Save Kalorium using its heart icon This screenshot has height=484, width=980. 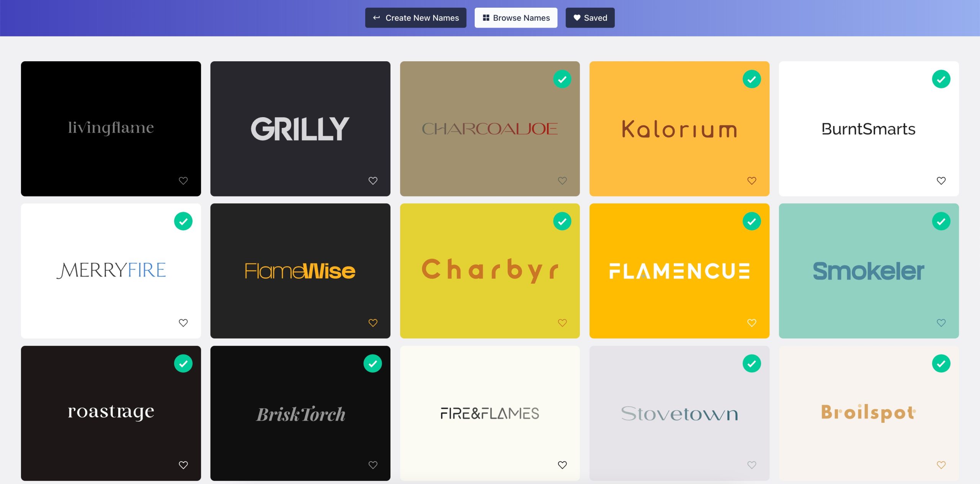point(752,181)
